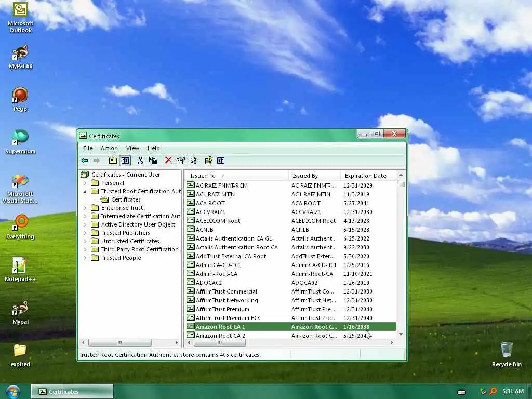The height and width of the screenshot is (399, 532).
Task: Expand the Untrusted Certificates node
Action: tap(85, 241)
